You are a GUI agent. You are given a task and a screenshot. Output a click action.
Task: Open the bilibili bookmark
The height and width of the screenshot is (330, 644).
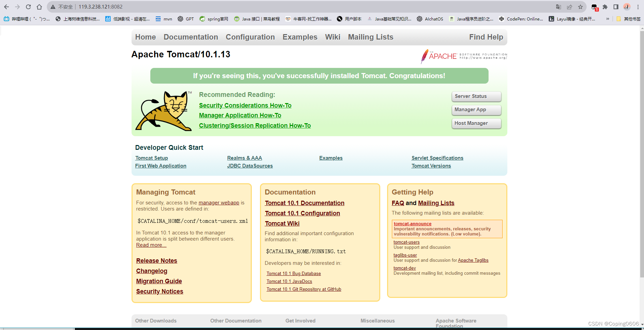[x=27, y=19]
